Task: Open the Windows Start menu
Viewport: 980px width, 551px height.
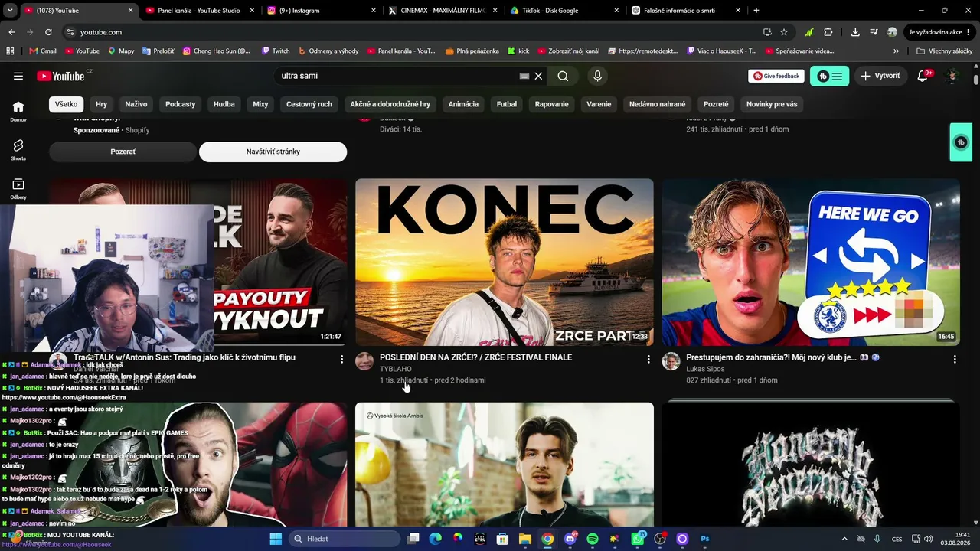Action: [276, 539]
